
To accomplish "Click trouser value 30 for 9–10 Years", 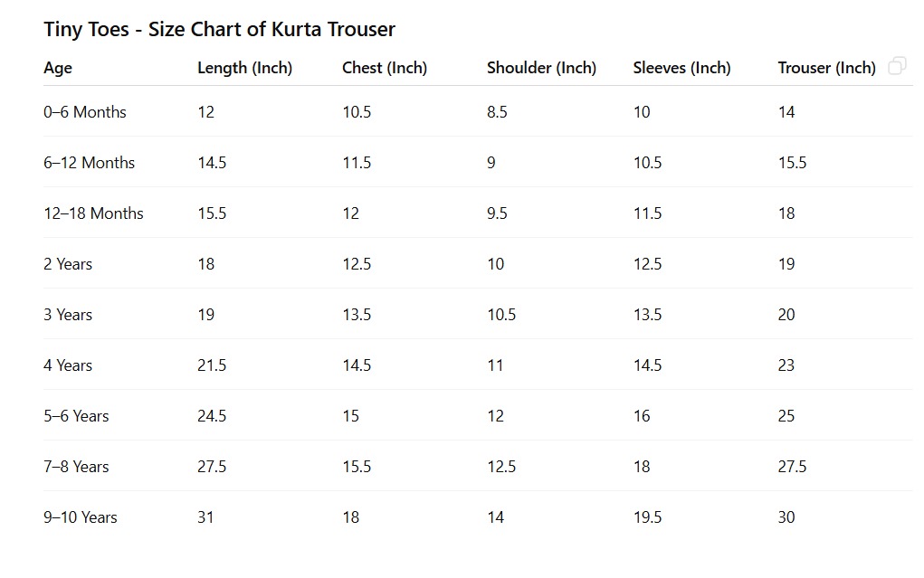I will point(786,517).
